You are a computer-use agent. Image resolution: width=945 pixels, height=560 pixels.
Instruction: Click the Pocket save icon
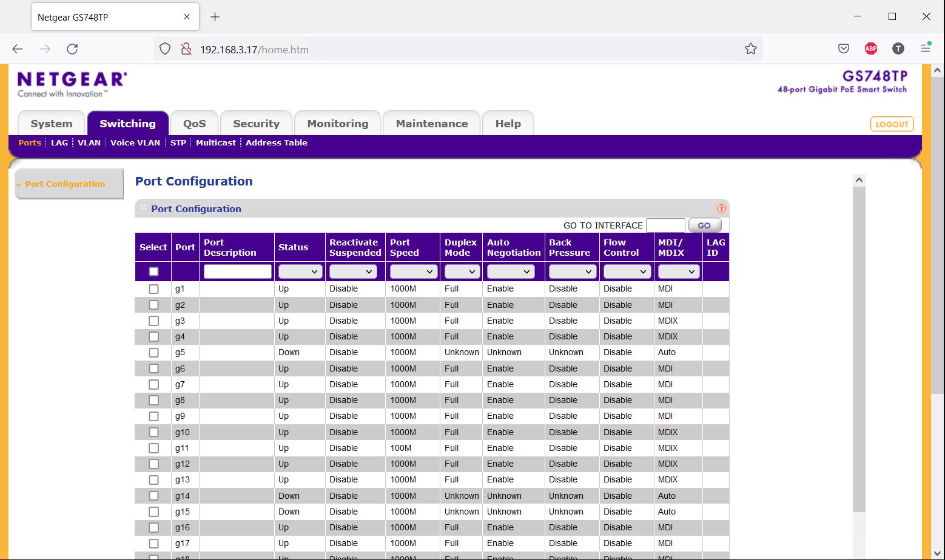tap(843, 49)
